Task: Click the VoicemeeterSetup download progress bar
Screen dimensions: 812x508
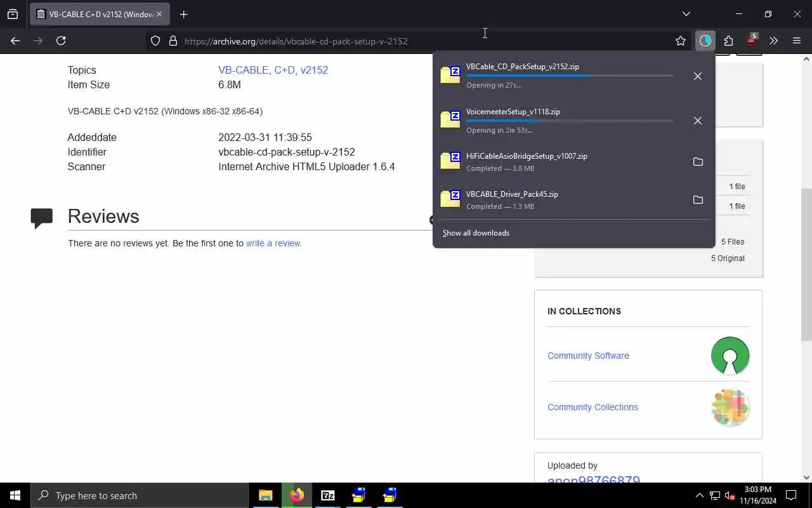Action: tap(570, 121)
